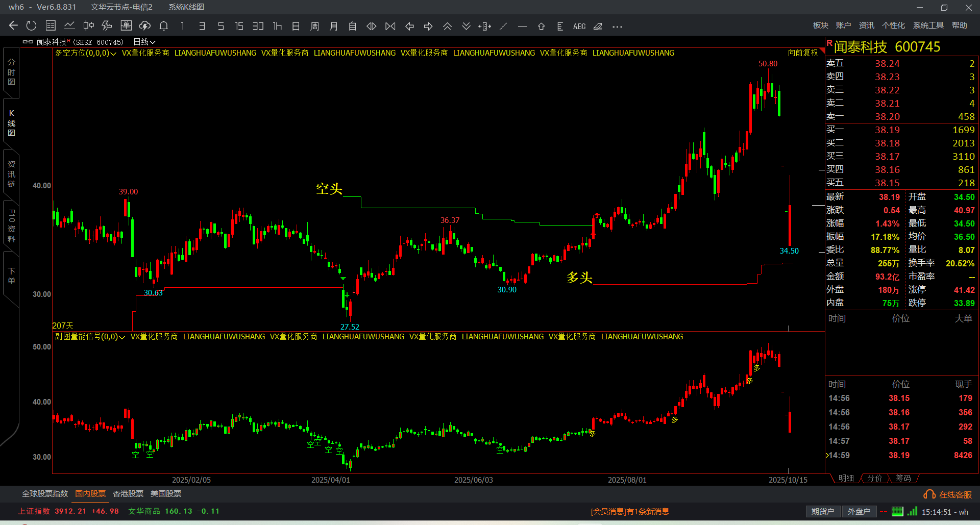Image resolution: width=980 pixels, height=525 pixels.
Task: Click the 外盘户 status bar button
Action: coord(859,511)
